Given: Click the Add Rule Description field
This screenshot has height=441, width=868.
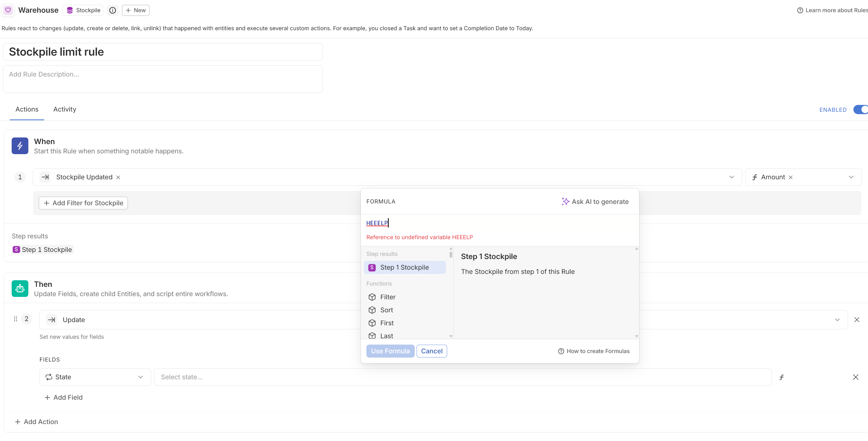Looking at the screenshot, I should (163, 79).
